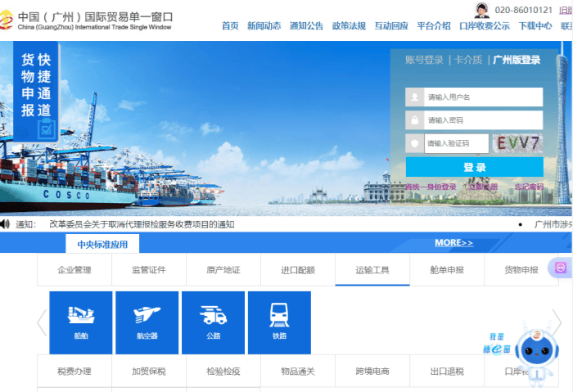Open 通知公告 notices menu
This screenshot has height=392, width=573.
(306, 26)
